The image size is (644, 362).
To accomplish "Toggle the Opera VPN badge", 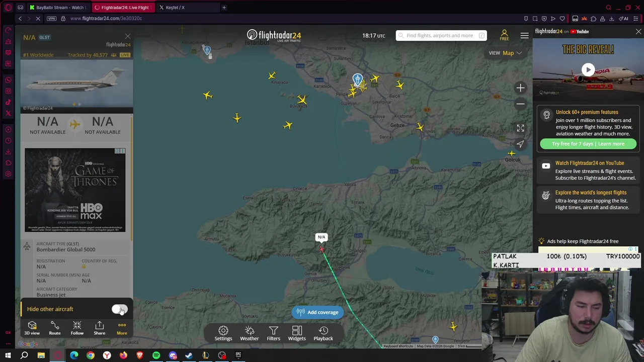I will pyautogui.click(x=51, y=19).
